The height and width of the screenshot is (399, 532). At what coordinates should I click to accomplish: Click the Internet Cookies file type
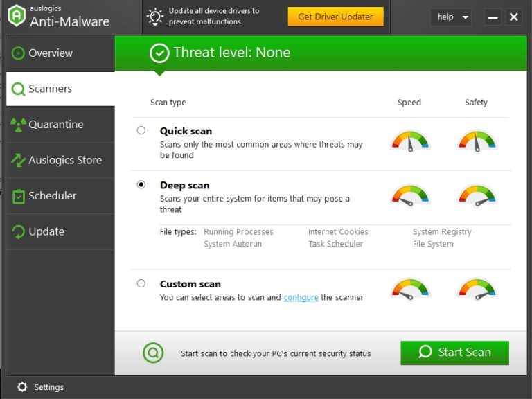338,232
